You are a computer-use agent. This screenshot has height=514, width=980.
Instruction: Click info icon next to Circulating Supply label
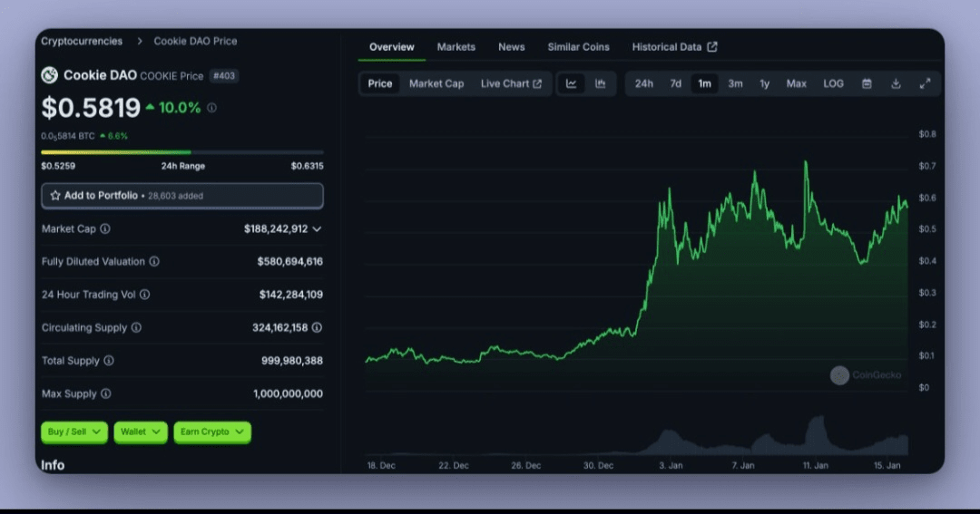click(x=136, y=328)
